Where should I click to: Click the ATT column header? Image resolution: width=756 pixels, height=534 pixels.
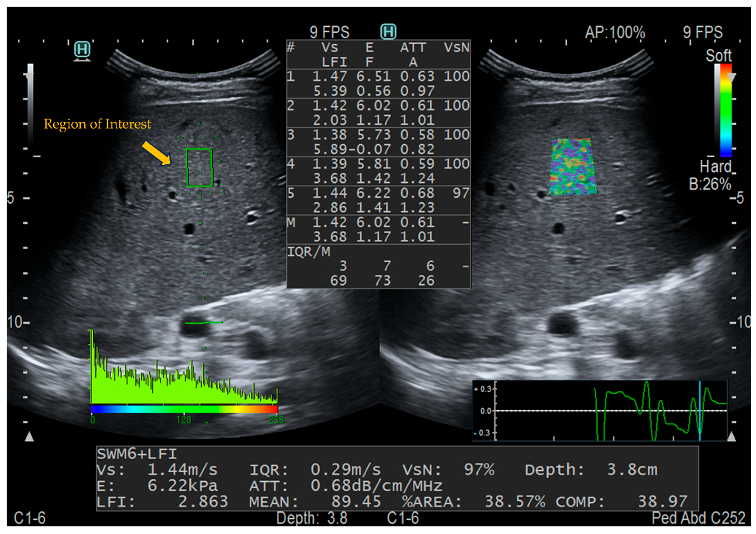click(413, 48)
